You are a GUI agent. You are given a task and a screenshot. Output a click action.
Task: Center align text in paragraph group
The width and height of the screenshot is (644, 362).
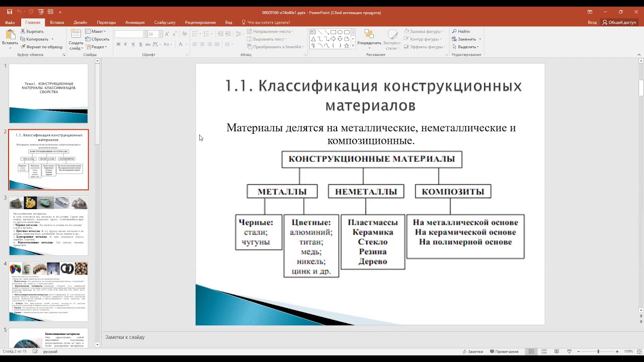[x=202, y=44]
